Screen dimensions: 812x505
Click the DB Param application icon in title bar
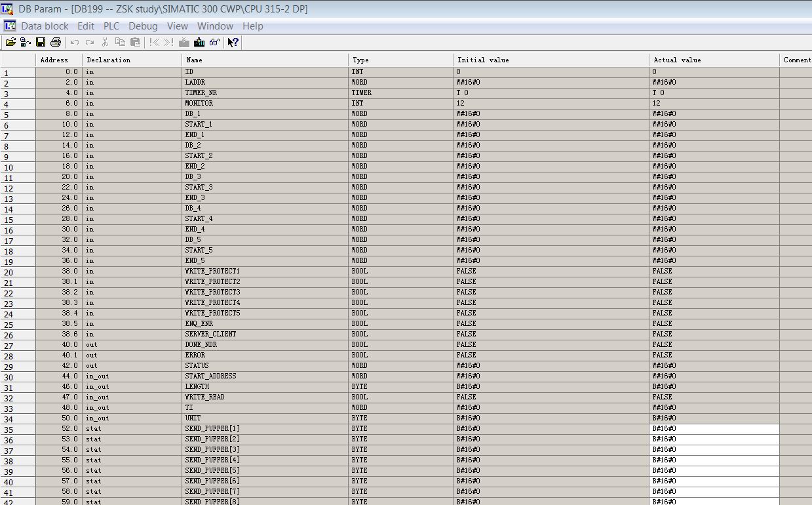[9, 9]
